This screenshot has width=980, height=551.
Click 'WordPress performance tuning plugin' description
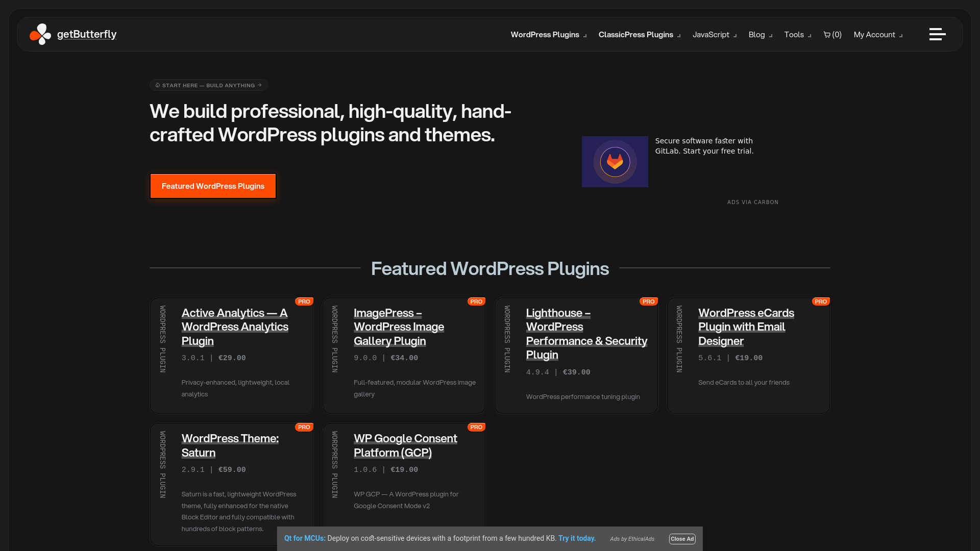coord(583,397)
